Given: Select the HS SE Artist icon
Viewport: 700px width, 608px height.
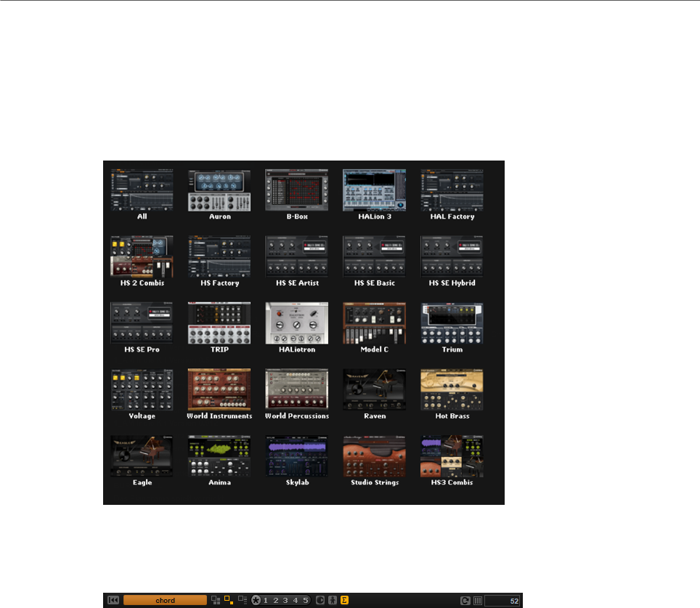Looking at the screenshot, I should 297,256.
